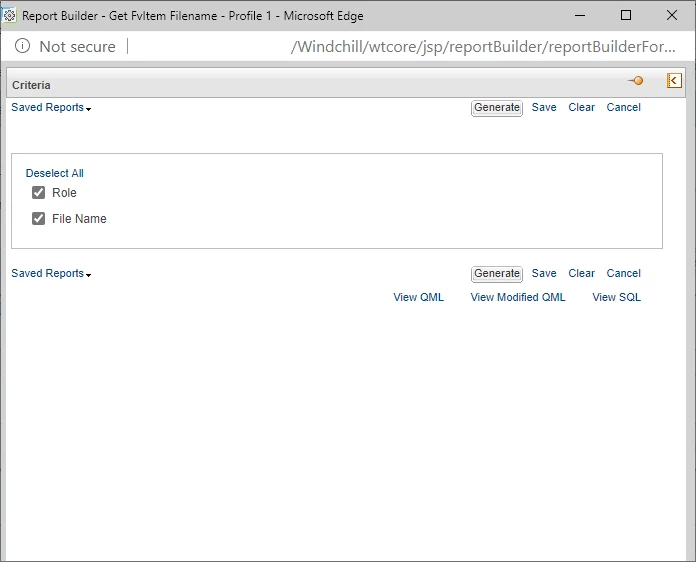Click the Report Builder gear icon in title bar
Viewport: 696px width, 562px height.
[x=9, y=16]
